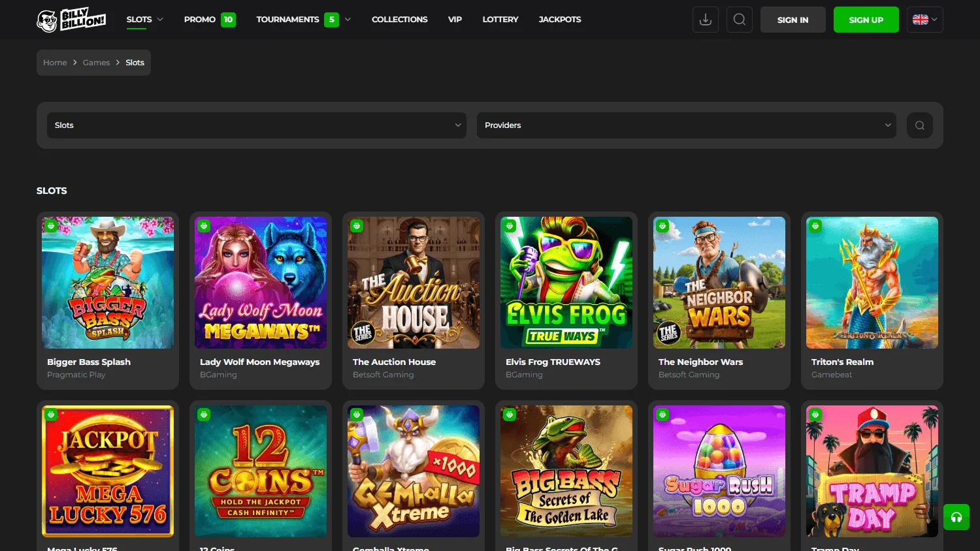The width and height of the screenshot is (980, 551).
Task: Click the Billy Billion logo
Action: tap(71, 20)
